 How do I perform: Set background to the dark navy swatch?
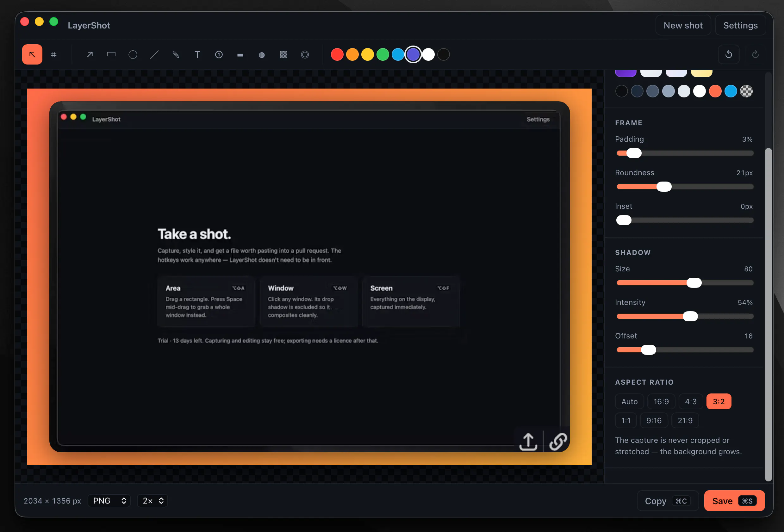[637, 91]
